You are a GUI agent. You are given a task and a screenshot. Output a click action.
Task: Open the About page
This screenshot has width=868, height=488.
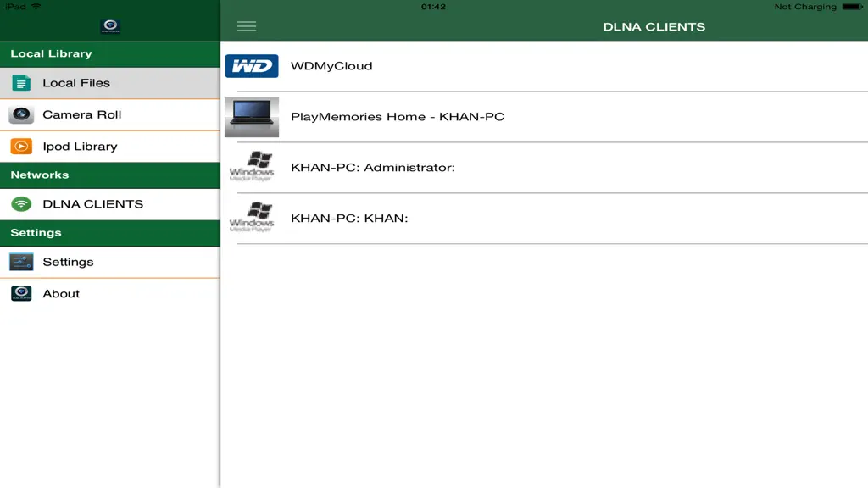click(110, 293)
